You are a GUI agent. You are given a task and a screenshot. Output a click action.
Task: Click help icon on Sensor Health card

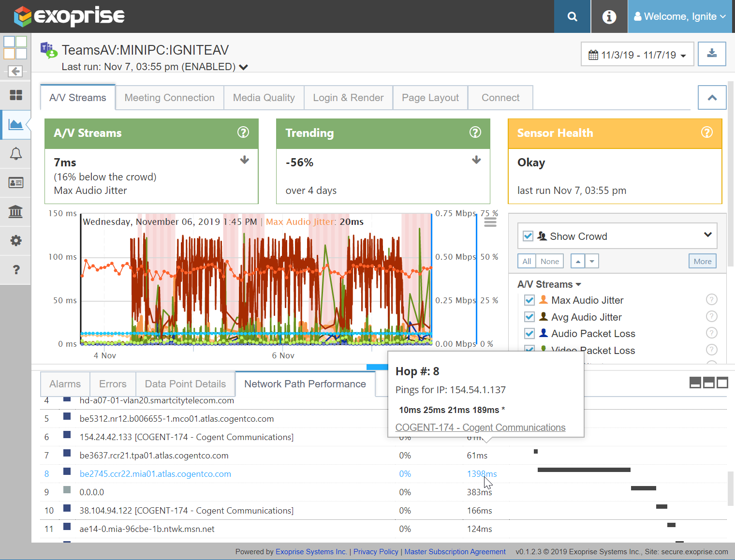tap(707, 132)
